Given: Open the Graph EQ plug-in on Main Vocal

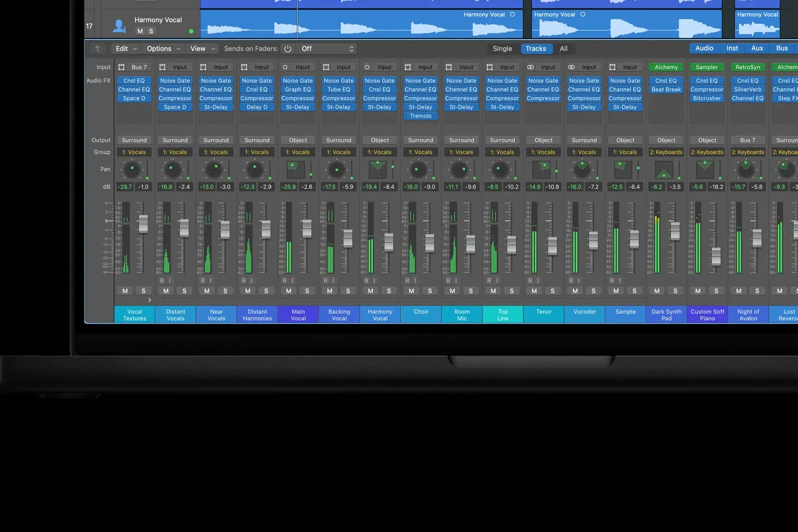Looking at the screenshot, I should tap(298, 89).
